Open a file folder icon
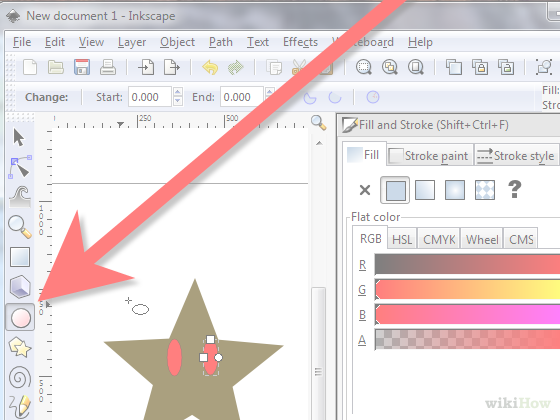Screen dimensions: 560x420 56,67
